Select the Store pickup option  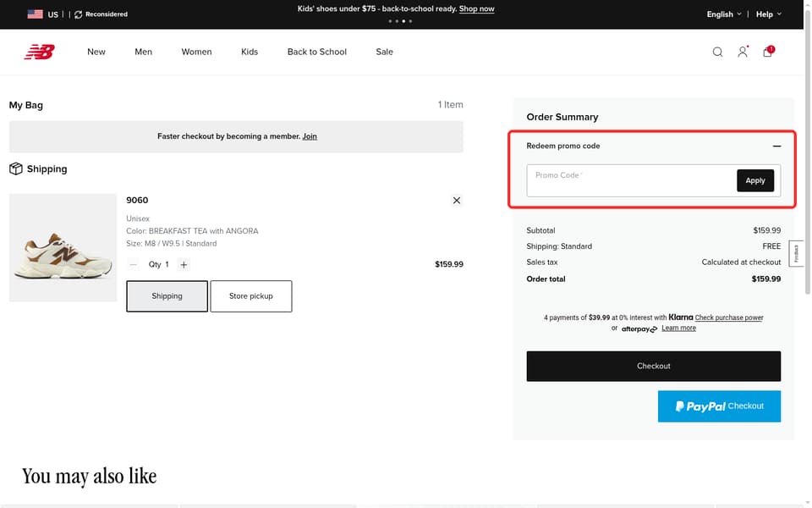pos(251,296)
